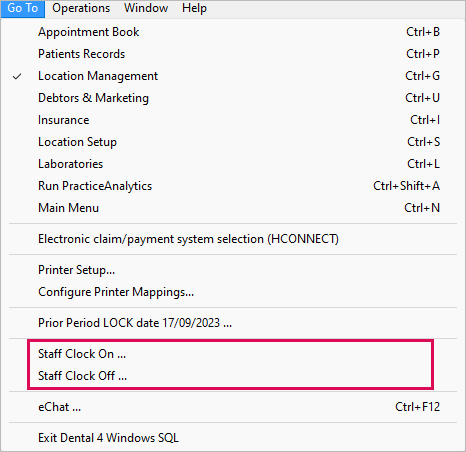Toggle the checked Location Management item
466x452 pixels.
click(233, 76)
